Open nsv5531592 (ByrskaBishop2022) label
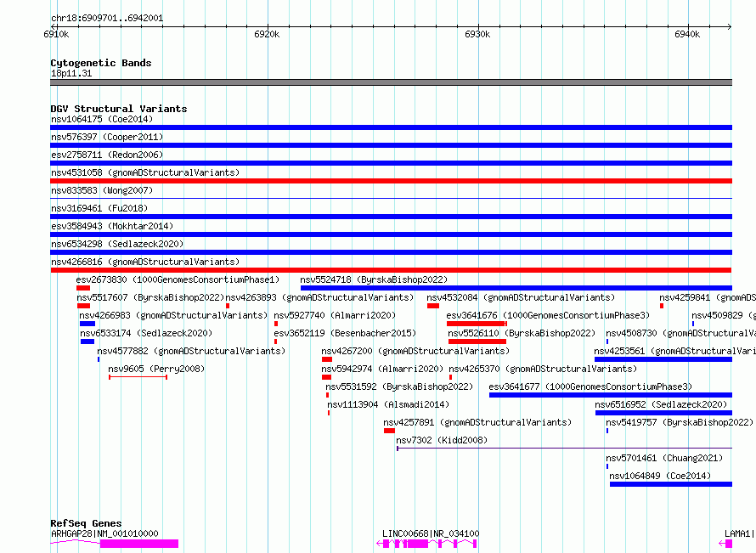The width and height of the screenshot is (756, 553). tap(399, 387)
